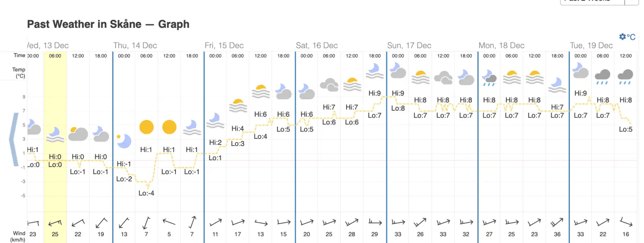The height and width of the screenshot is (243, 644).
Task: Click the Thu, 14 Dec date label
Action: pyautogui.click(x=135, y=45)
